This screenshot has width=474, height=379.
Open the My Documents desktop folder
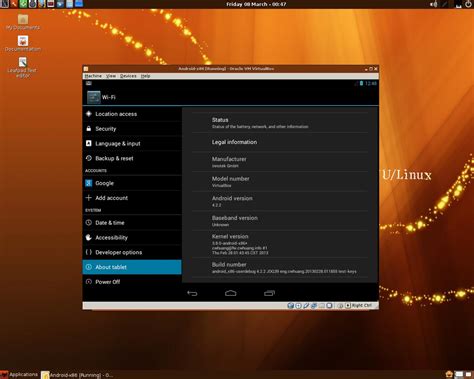[x=23, y=22]
